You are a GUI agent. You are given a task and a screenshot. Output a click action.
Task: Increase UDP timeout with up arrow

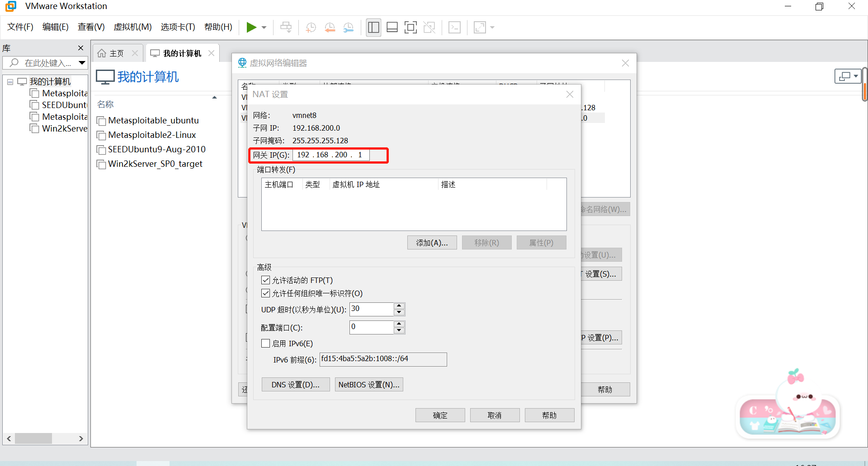coord(399,306)
